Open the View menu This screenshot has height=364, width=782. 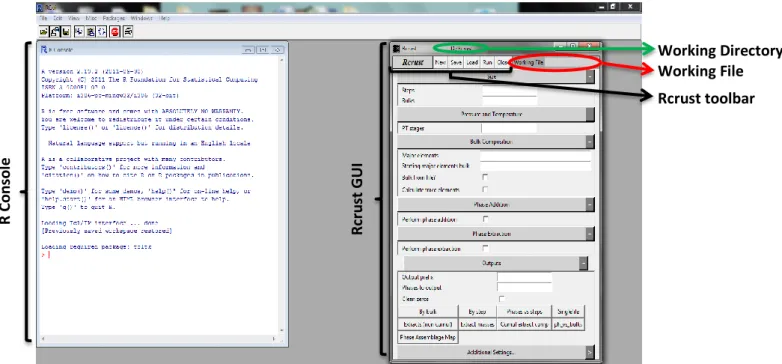[74, 18]
